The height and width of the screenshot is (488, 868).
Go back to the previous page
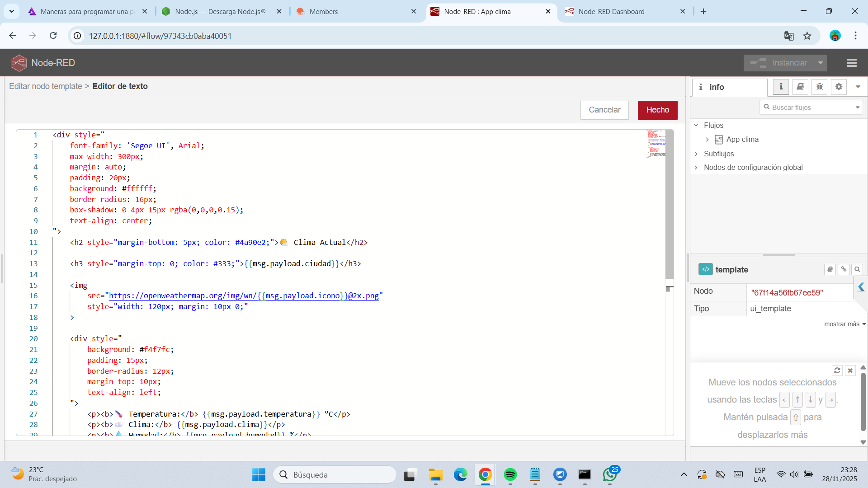pyautogui.click(x=13, y=36)
